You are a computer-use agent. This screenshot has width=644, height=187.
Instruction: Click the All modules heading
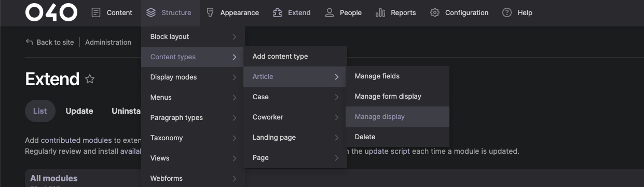(54, 178)
